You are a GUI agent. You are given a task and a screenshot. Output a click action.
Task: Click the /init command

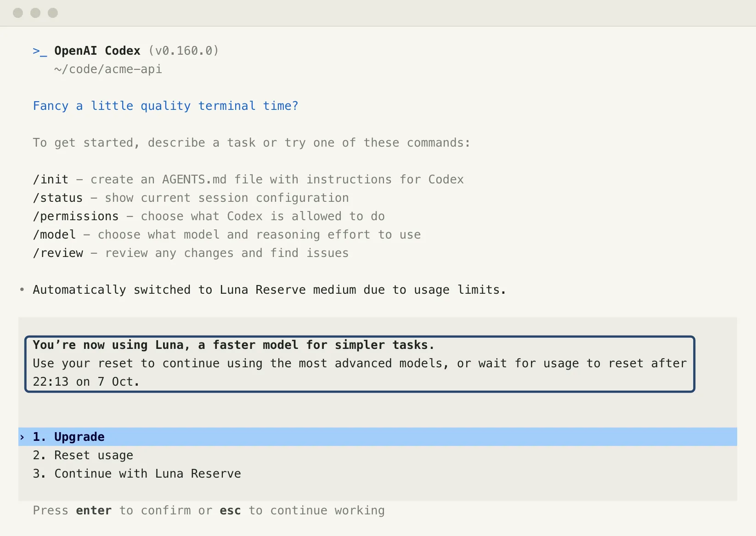tap(51, 179)
